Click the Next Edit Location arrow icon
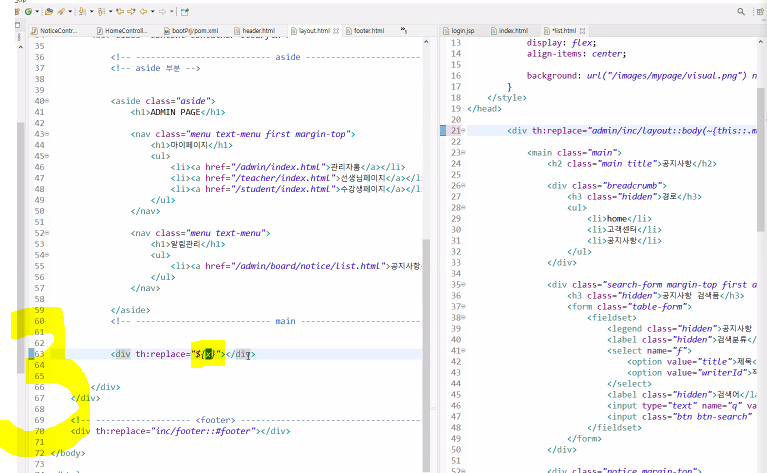Viewport: 767px width, 473px height. click(x=131, y=11)
